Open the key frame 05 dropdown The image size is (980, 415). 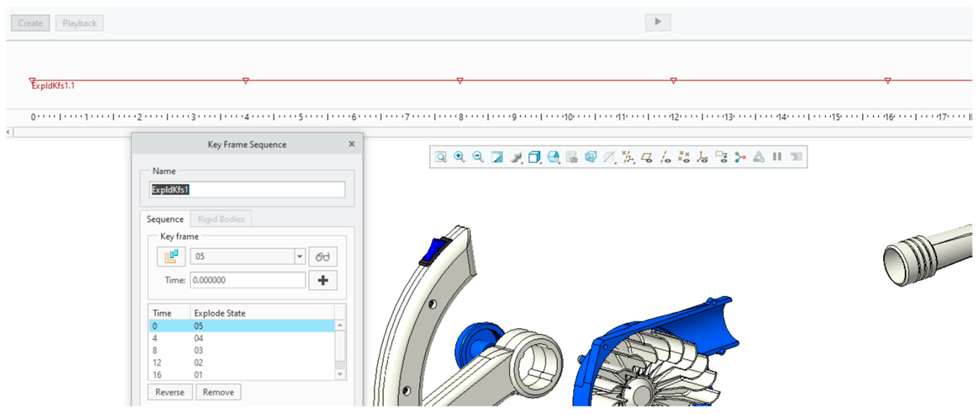coord(299,257)
